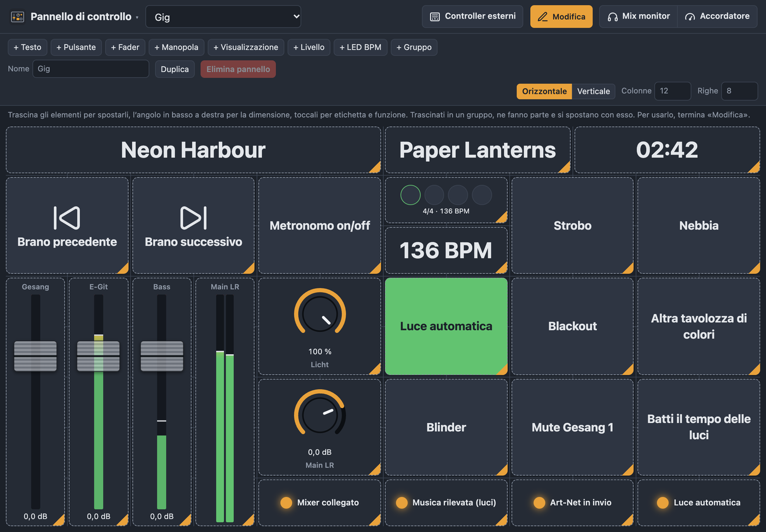
Task: Click the Mixer collegato status LED
Action: pyautogui.click(x=286, y=502)
